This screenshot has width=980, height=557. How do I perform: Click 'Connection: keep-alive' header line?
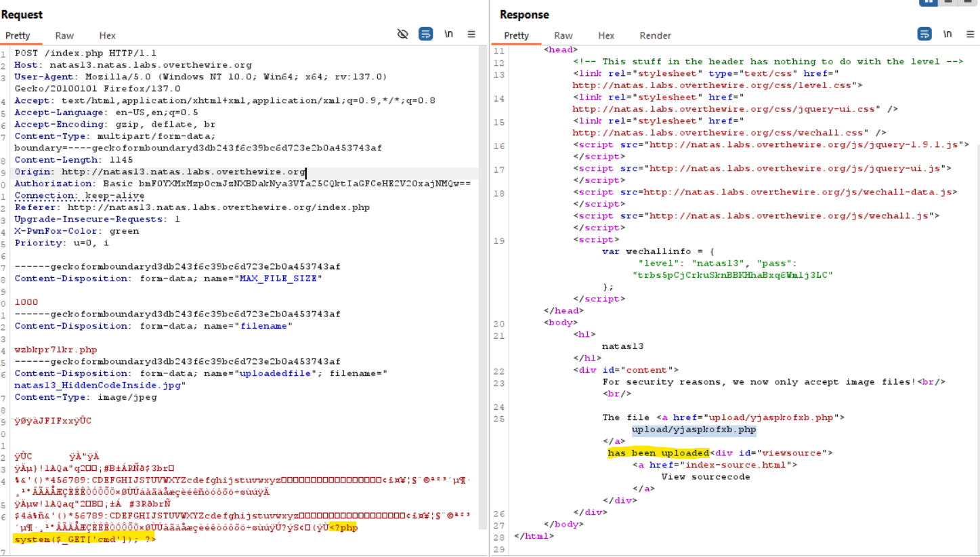coord(79,196)
